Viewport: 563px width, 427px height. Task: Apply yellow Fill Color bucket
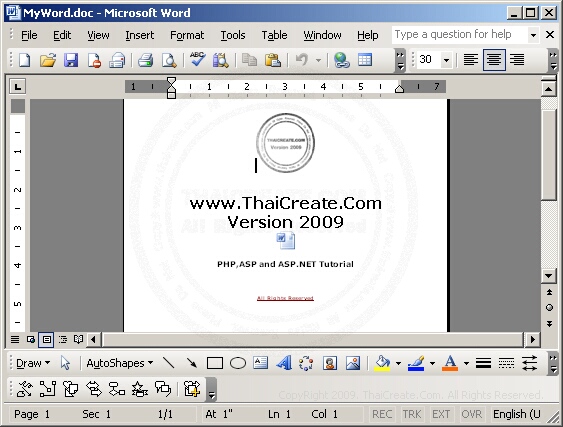pyautogui.click(x=383, y=363)
